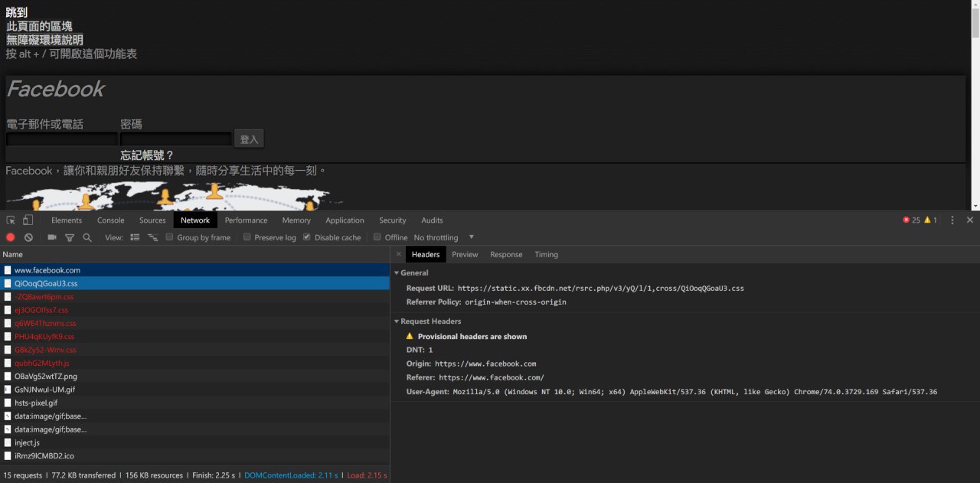Enable Preserve log checkbox
The width and height of the screenshot is (980, 483).
(247, 237)
